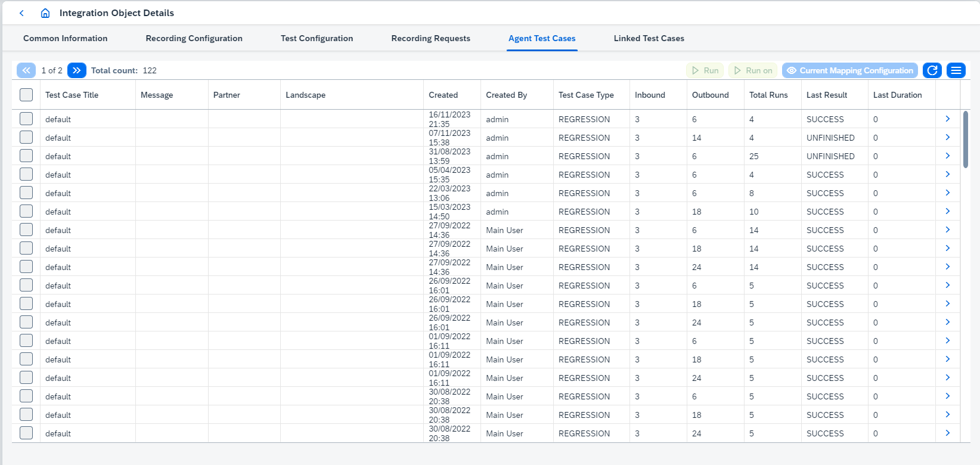This screenshot has width=980, height=465.
Task: Switch to the Recording Configuration tab
Action: point(194,38)
